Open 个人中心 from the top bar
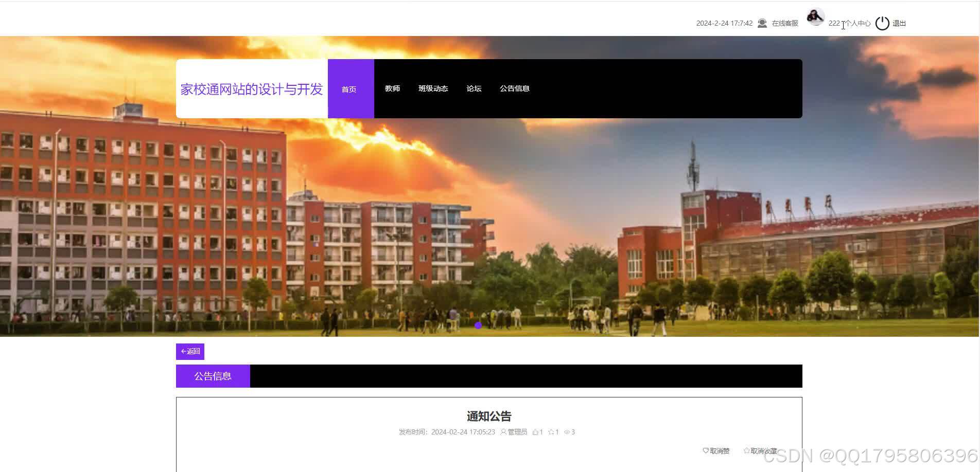 857,23
